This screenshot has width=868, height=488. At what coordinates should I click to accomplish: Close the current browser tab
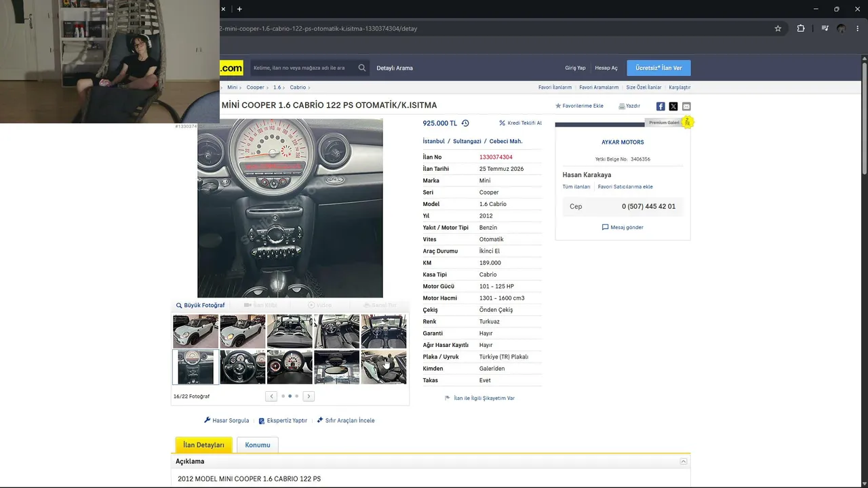point(223,9)
